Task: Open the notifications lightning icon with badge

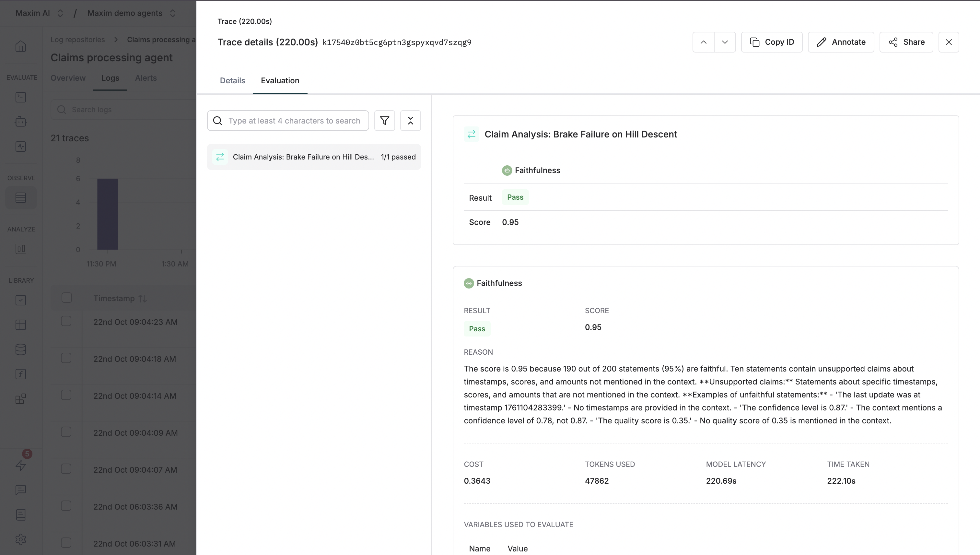Action: pyautogui.click(x=21, y=466)
